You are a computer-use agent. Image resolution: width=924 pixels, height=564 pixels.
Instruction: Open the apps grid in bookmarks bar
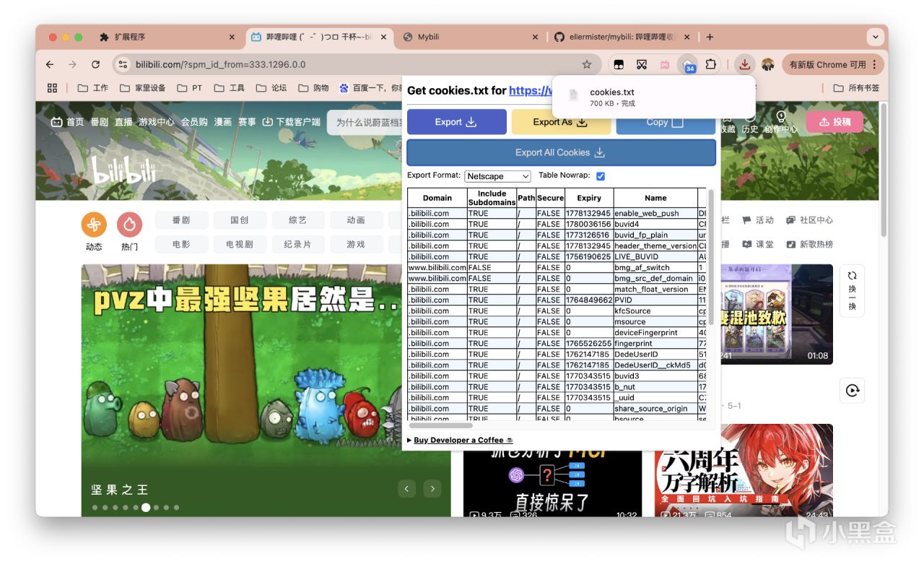tap(52, 88)
